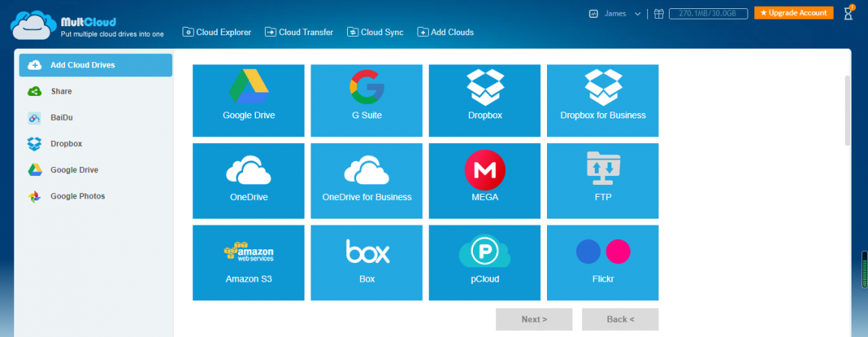The width and height of the screenshot is (868, 337).
Task: Select the Flickr tile
Action: tap(603, 263)
